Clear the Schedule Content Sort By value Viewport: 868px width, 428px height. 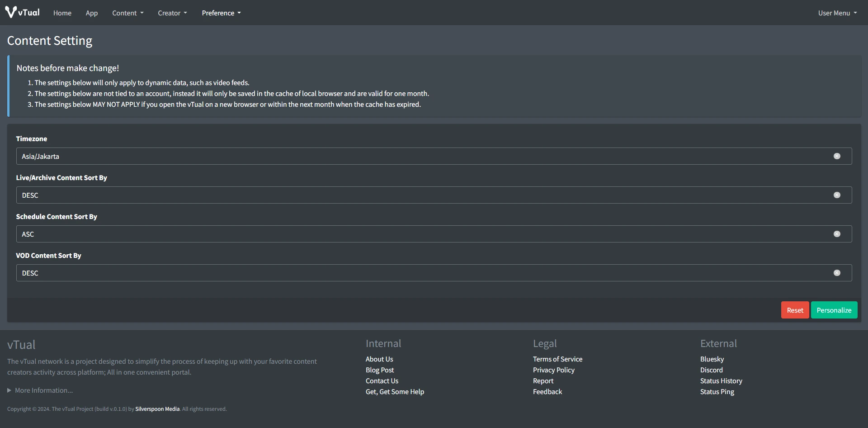tap(837, 234)
